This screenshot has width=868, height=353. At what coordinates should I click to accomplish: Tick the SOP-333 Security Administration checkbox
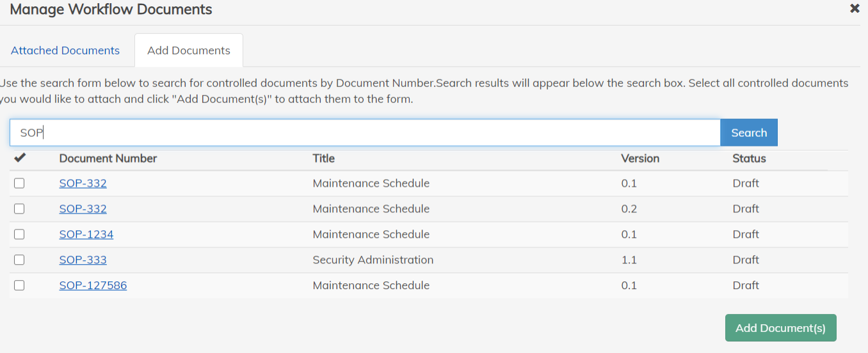(x=19, y=260)
